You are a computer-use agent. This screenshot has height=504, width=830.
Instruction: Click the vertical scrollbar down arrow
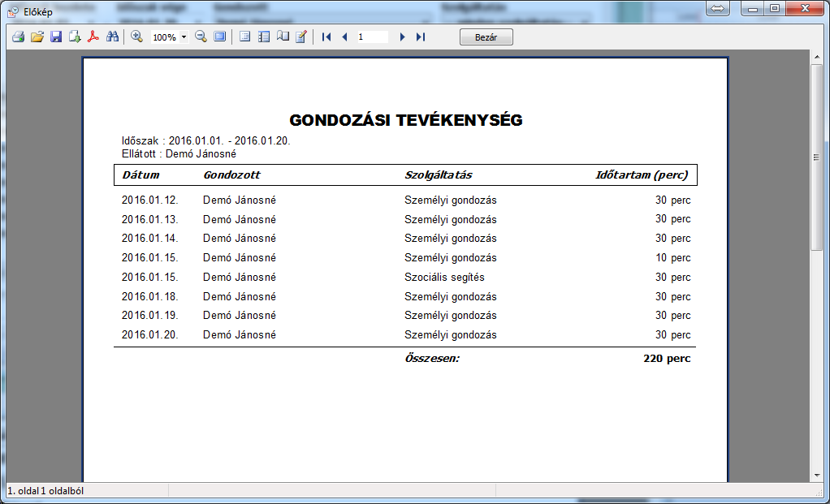click(x=817, y=475)
